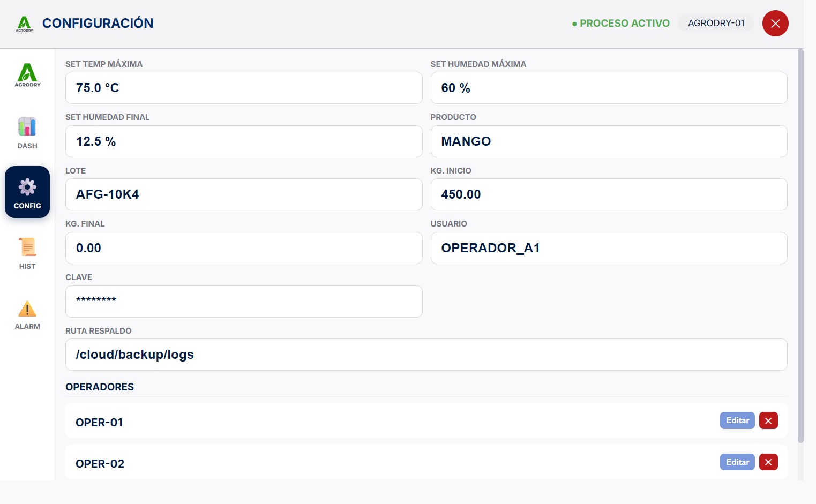Click the Set Temp Máxima field
The image size is (816, 504).
[244, 88]
